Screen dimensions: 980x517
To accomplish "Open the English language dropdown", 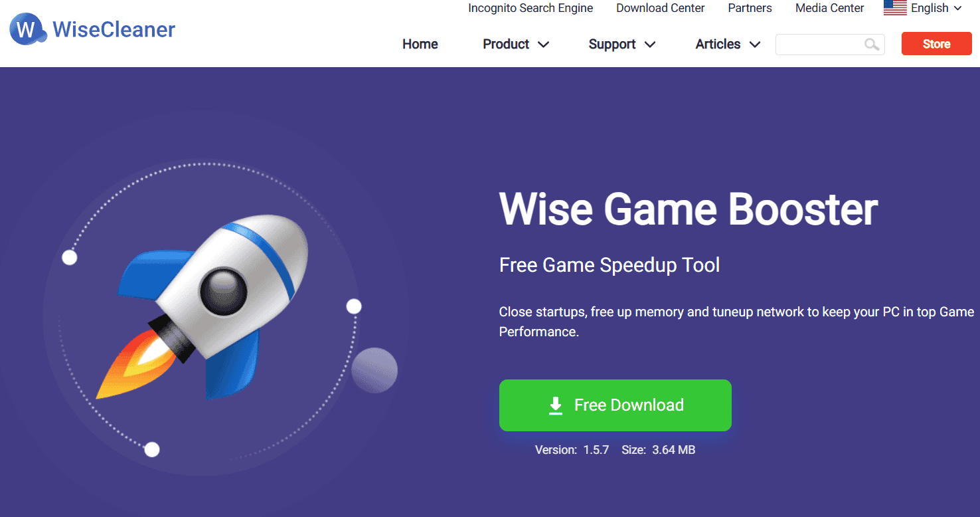I will pos(923,8).
